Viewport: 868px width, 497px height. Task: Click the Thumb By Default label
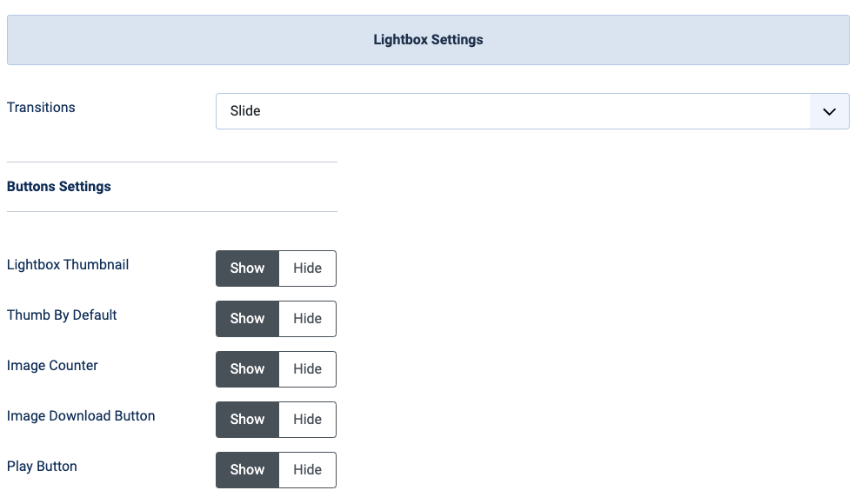click(62, 315)
